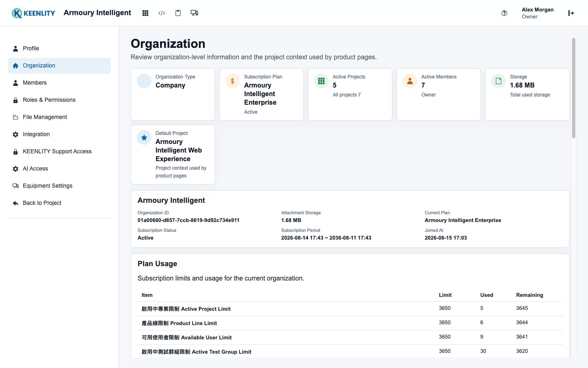The width and height of the screenshot is (588, 368).
Task: Open the code brackets icon in header
Action: click(162, 13)
